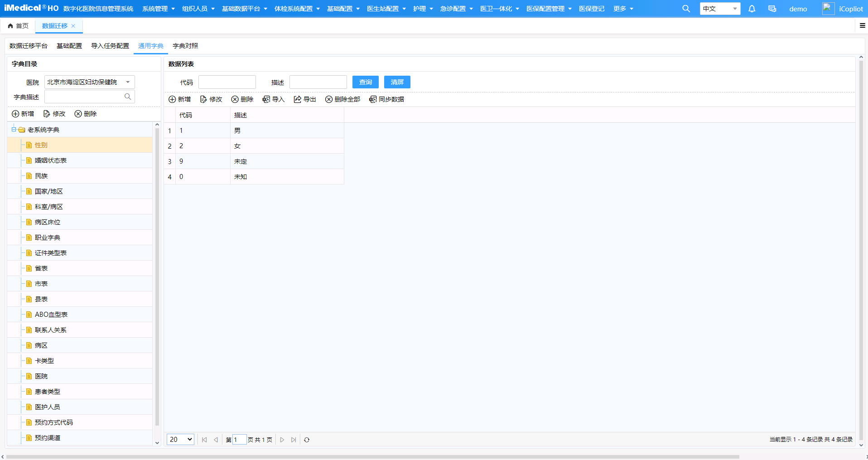Screen dimensions: 868x460
Task: Open the 系统管理 menu
Action: 159,9
